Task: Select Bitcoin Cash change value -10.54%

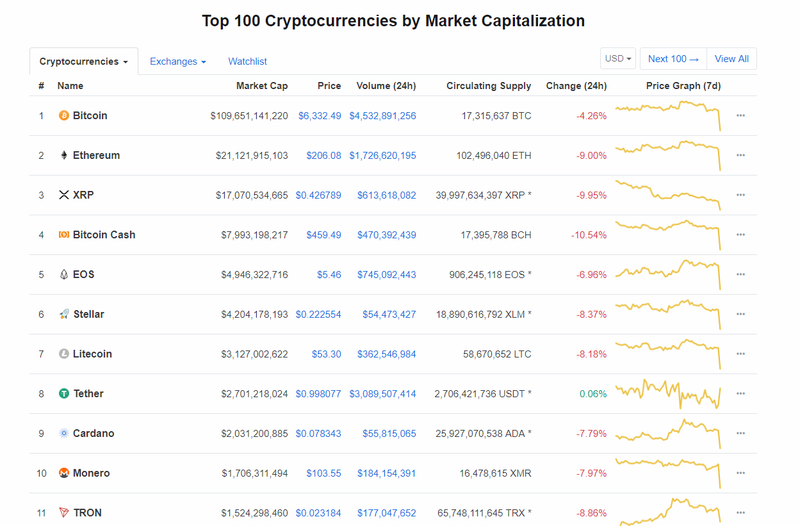Action: click(x=589, y=235)
